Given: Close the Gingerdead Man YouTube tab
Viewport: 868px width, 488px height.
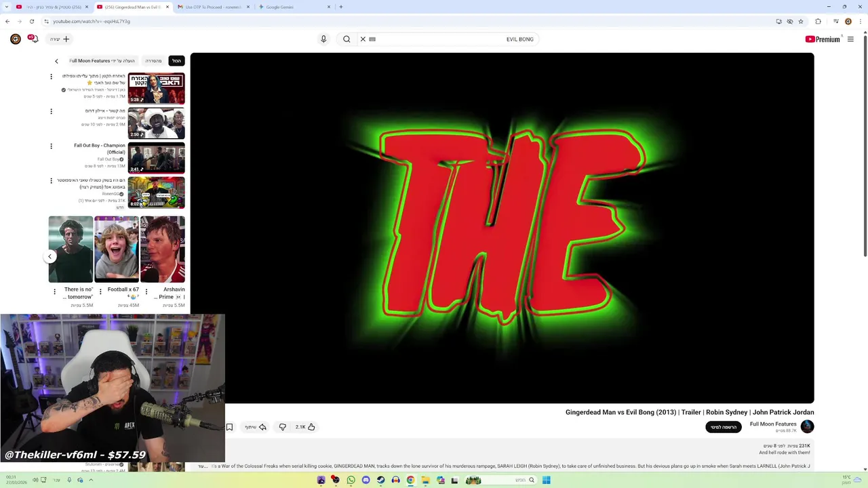Looking at the screenshot, I should [x=167, y=7].
